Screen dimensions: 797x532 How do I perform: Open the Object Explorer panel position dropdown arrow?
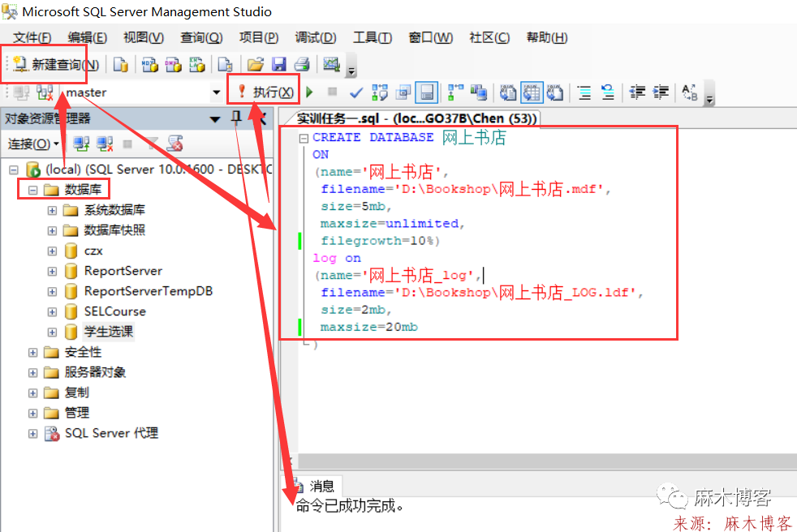tap(215, 119)
